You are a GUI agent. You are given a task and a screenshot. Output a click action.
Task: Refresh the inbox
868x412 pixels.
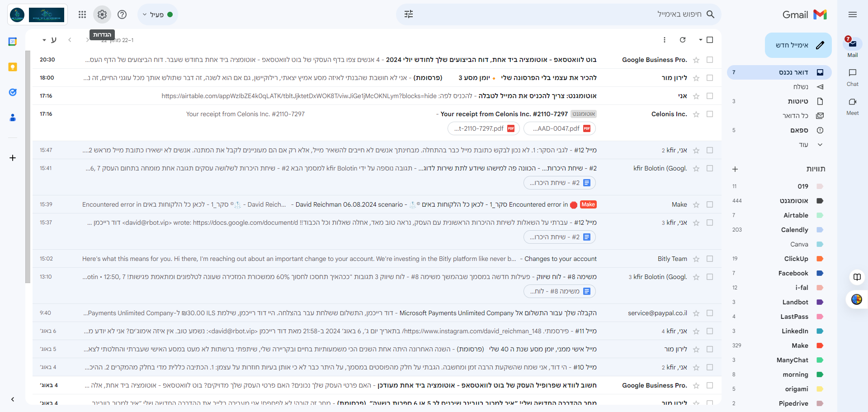pos(683,40)
